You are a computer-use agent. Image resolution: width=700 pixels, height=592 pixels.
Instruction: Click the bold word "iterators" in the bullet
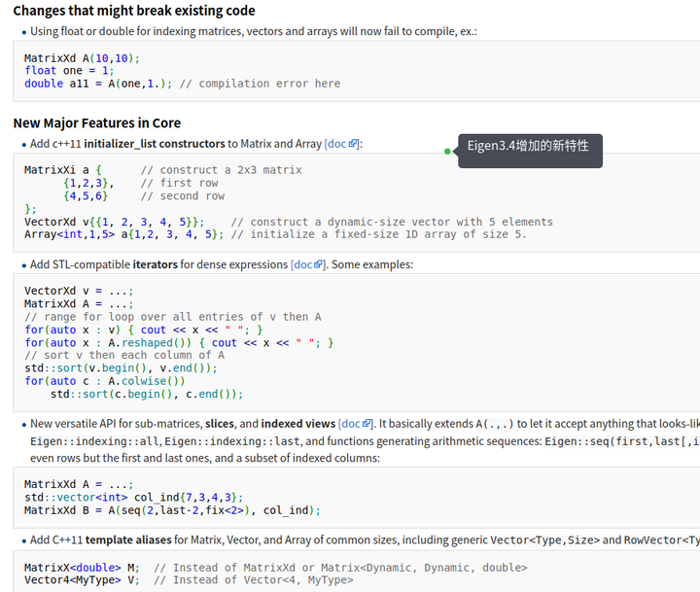pyautogui.click(x=155, y=264)
